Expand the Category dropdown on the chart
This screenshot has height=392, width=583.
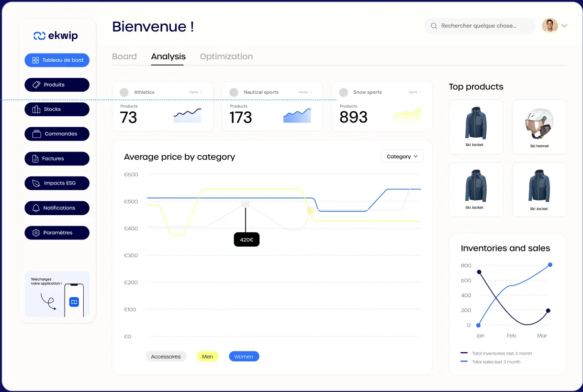click(x=402, y=156)
